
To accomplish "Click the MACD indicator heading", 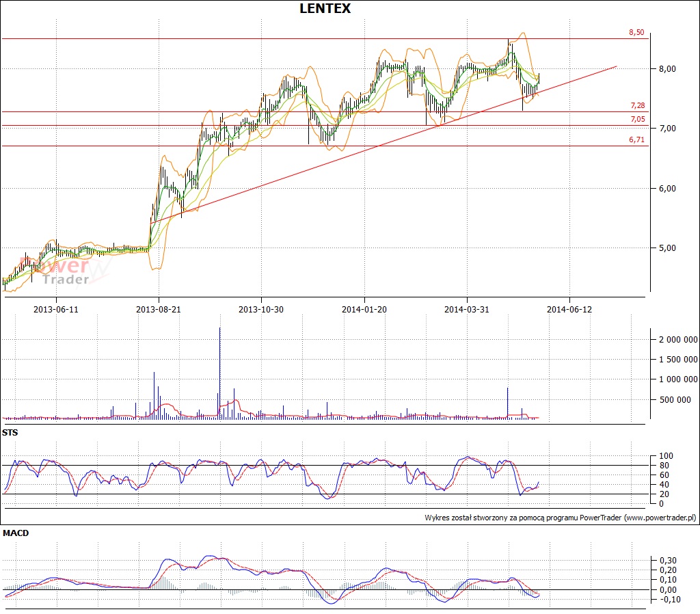I will (x=16, y=533).
